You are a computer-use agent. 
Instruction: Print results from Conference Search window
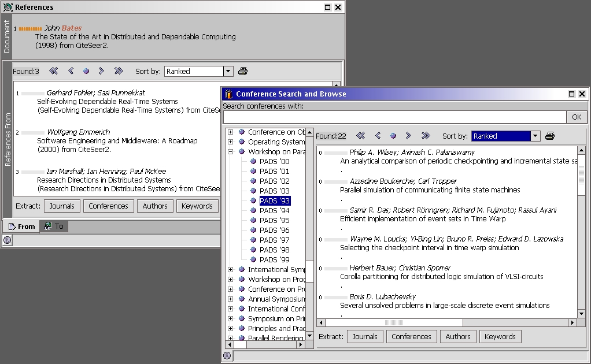point(550,136)
